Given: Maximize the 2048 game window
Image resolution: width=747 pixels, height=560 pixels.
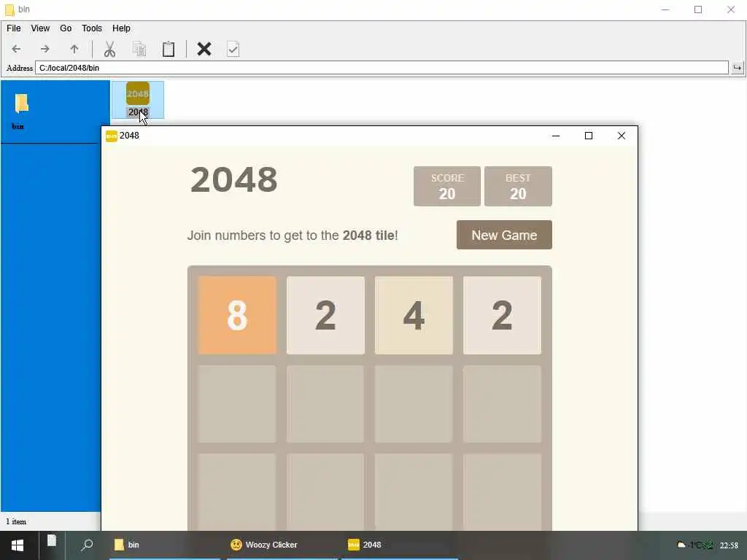Looking at the screenshot, I should pos(589,136).
